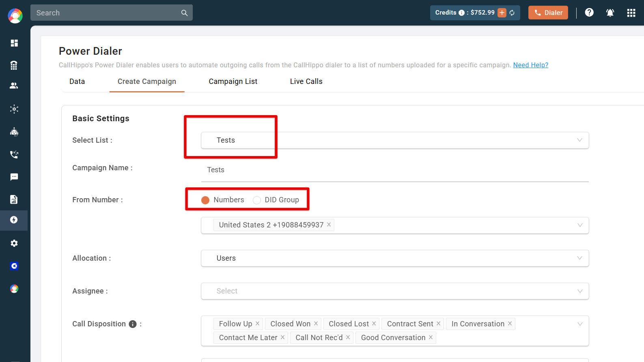
Task: Open the Reports sidebar icon
Action: click(14, 199)
